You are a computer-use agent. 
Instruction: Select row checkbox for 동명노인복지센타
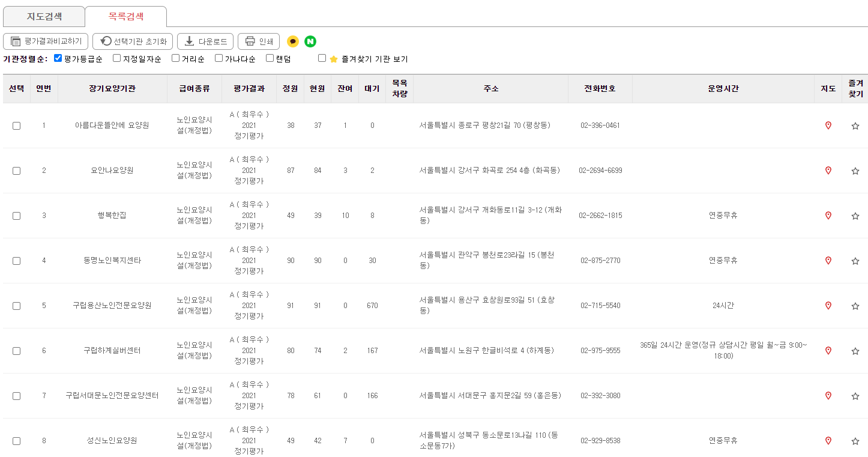click(x=16, y=261)
